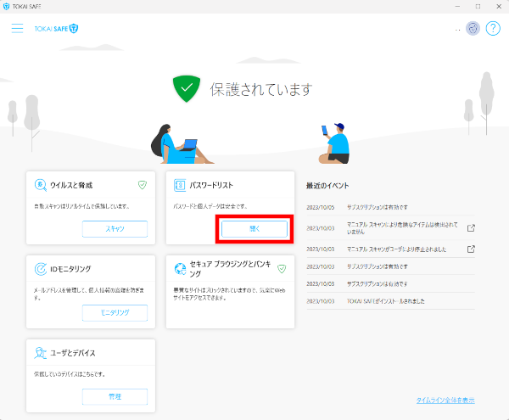
Task: Open the タイムライン全体を表示 link
Action: coord(445,400)
